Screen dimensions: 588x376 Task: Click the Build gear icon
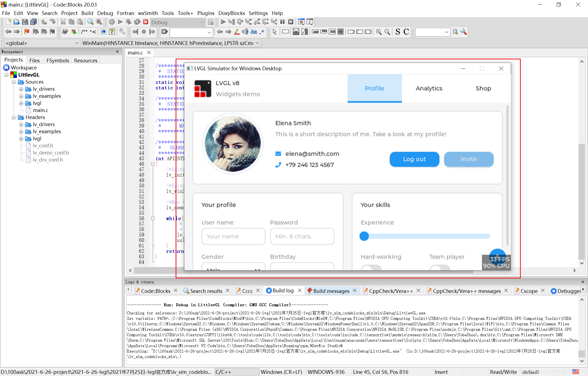coord(112,22)
